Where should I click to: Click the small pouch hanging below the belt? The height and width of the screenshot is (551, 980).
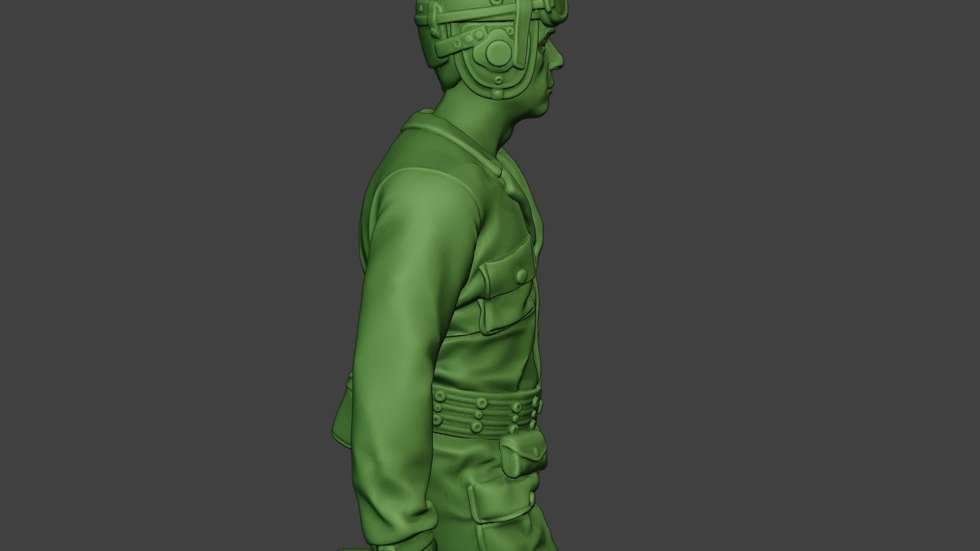point(524,454)
